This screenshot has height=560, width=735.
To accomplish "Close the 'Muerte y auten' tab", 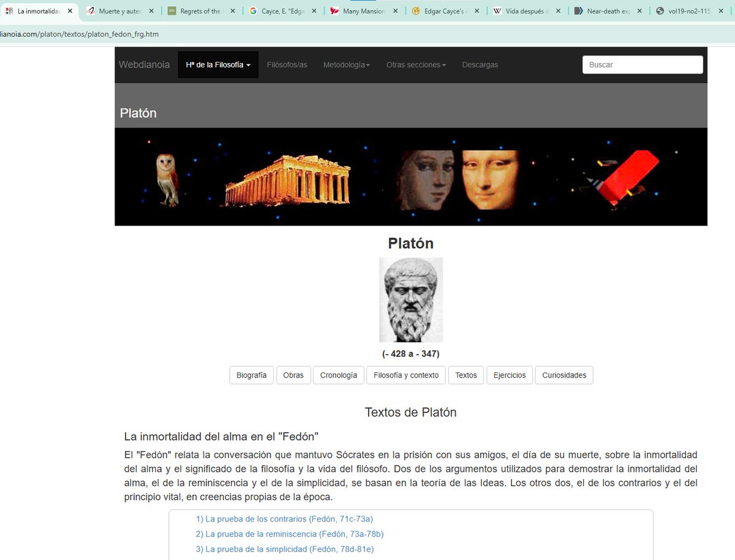I will (x=151, y=11).
